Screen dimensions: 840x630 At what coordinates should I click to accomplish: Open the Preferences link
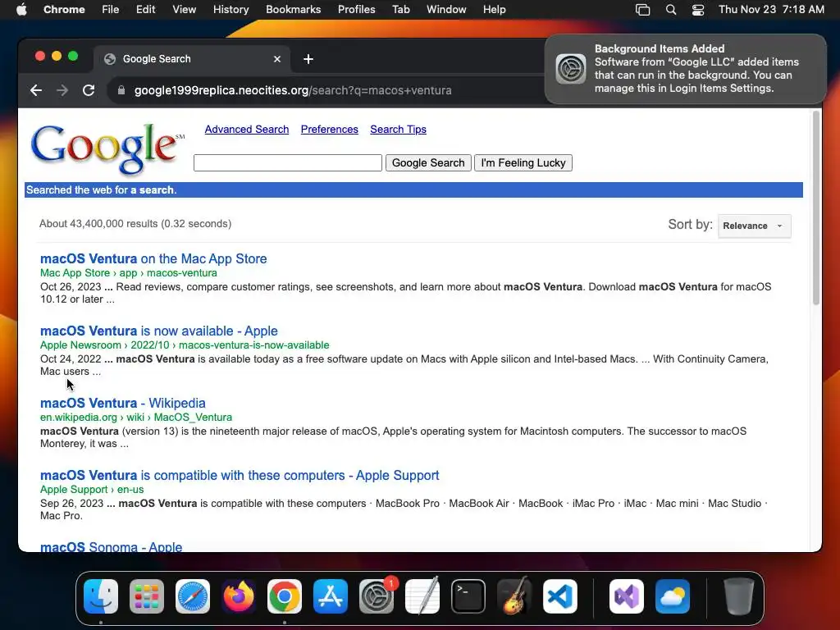coord(330,129)
